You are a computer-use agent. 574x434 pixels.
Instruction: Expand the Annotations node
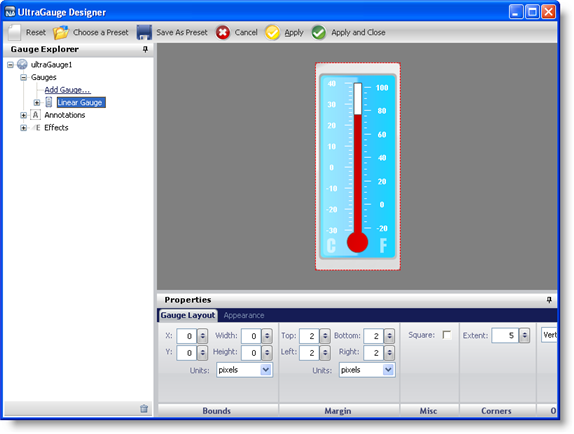click(23, 115)
